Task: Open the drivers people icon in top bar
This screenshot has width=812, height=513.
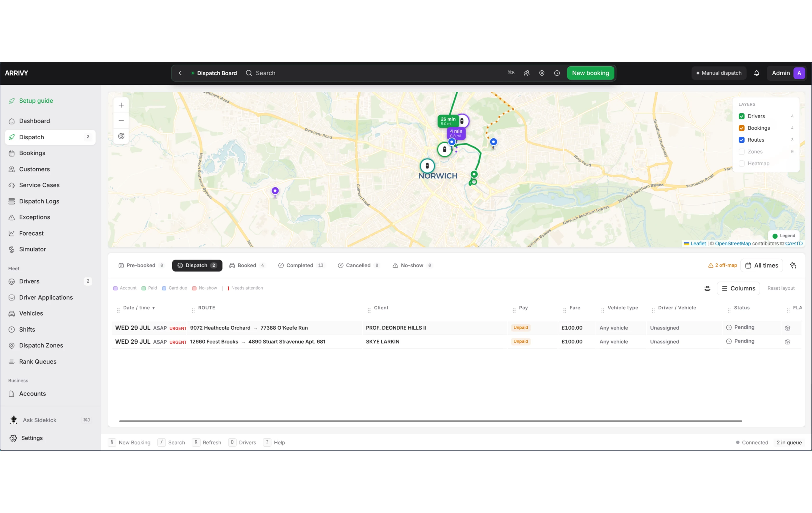Action: click(526, 73)
